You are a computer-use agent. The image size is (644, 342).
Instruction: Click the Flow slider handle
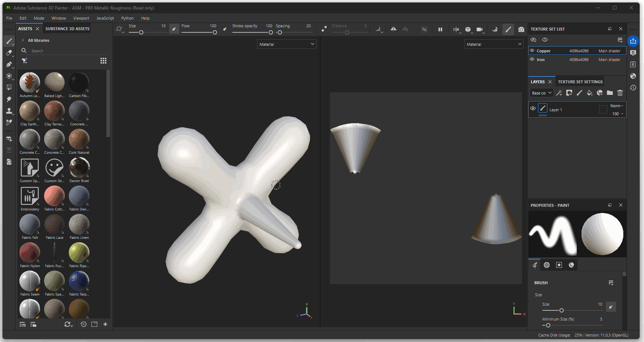point(215,33)
